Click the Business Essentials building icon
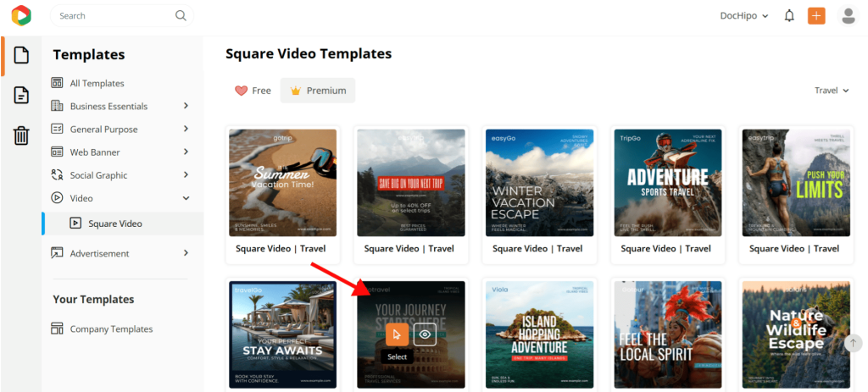The image size is (868, 392). click(57, 106)
